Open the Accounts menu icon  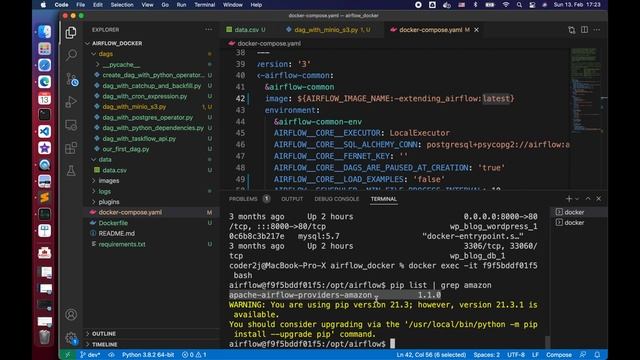(x=71, y=315)
